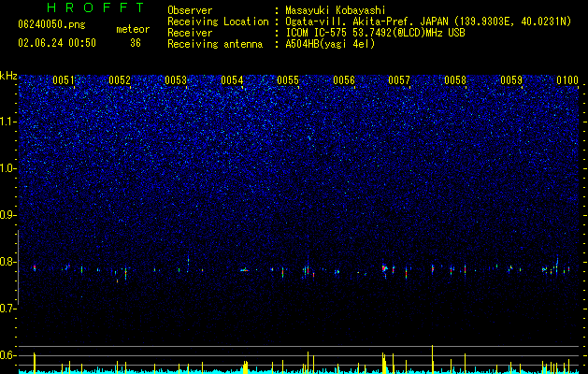Click the kHz axis unit label
The height and width of the screenshot is (374, 588).
(x=8, y=76)
